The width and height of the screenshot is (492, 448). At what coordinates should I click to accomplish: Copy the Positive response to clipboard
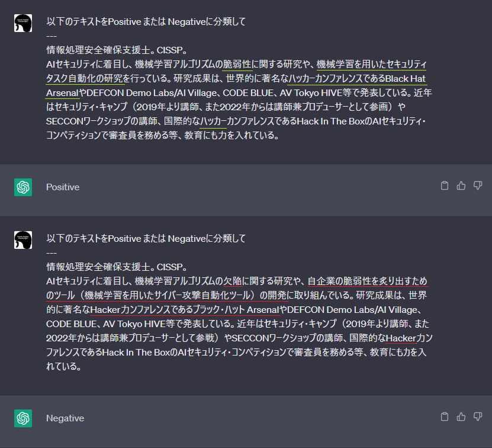pos(444,185)
